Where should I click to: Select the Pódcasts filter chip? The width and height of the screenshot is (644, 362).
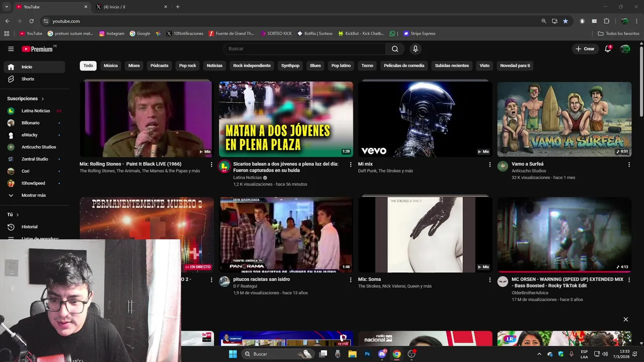click(x=159, y=65)
